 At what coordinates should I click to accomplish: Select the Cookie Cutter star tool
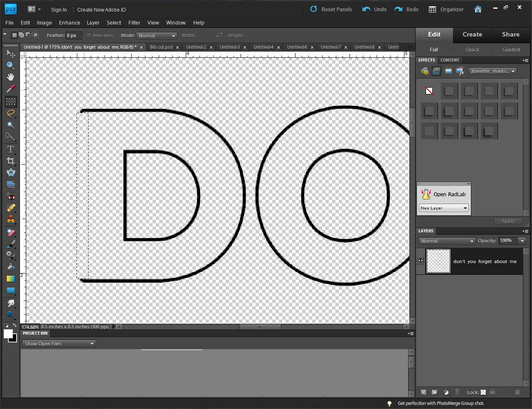tap(11, 172)
